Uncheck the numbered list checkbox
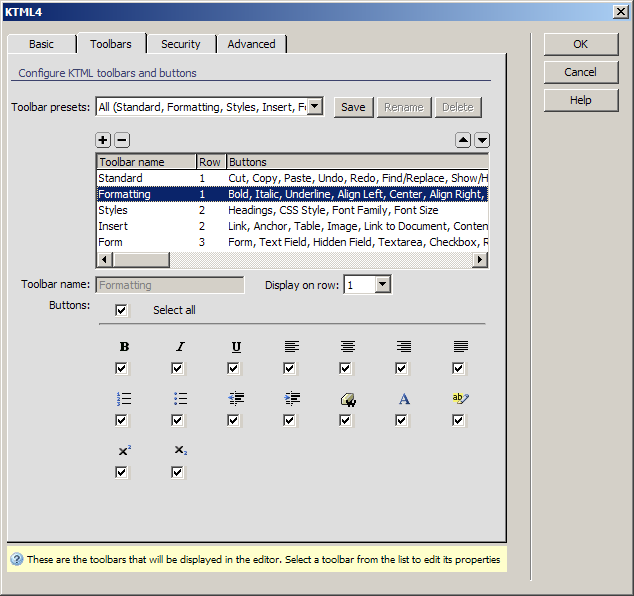The width and height of the screenshot is (634, 596). coord(121,421)
